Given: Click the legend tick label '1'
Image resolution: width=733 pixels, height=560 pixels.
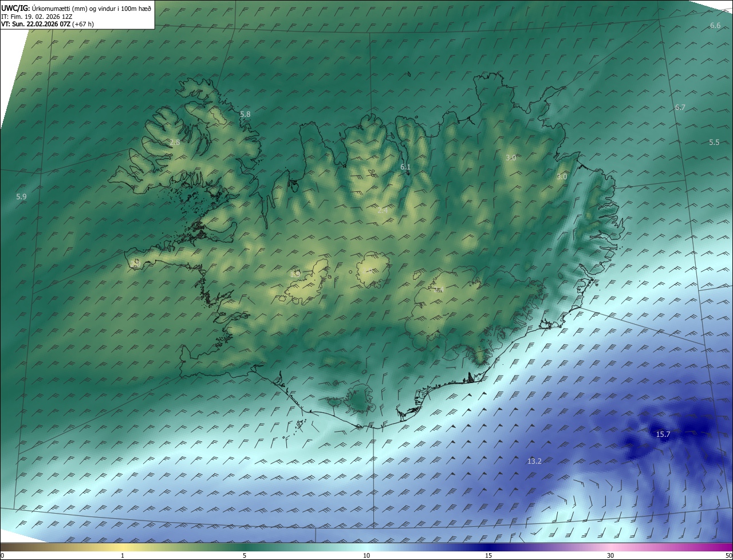Looking at the screenshot, I should [123, 555].
